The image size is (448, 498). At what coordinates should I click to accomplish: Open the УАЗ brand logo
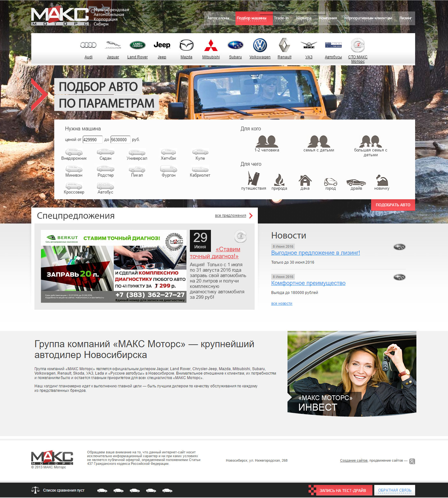pyautogui.click(x=309, y=45)
